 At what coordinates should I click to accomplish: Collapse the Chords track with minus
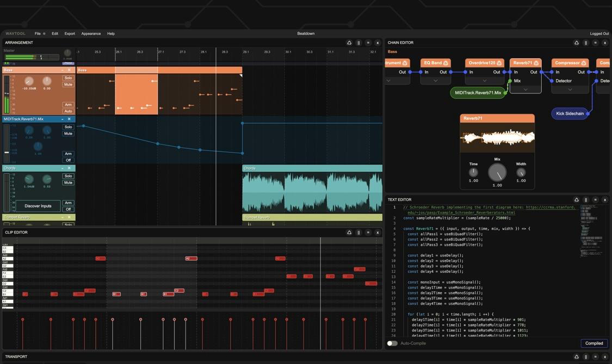[63, 168]
